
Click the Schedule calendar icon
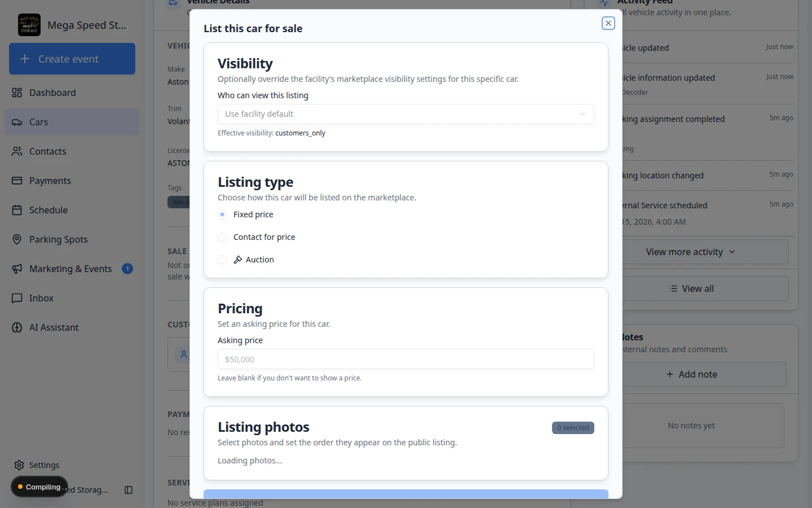pos(17,210)
